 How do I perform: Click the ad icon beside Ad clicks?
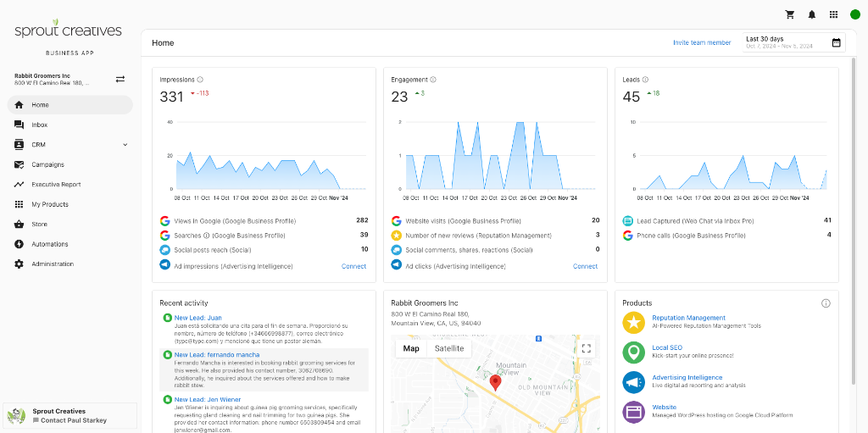click(x=396, y=264)
